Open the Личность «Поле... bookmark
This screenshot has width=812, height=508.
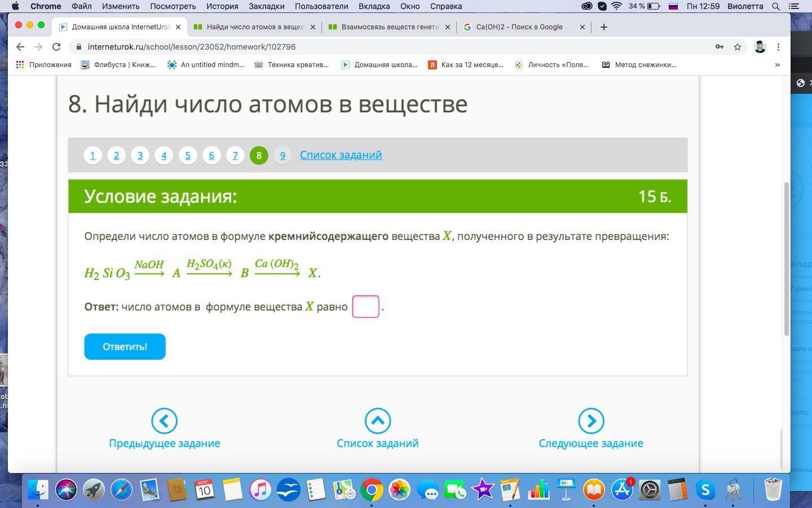click(x=551, y=65)
